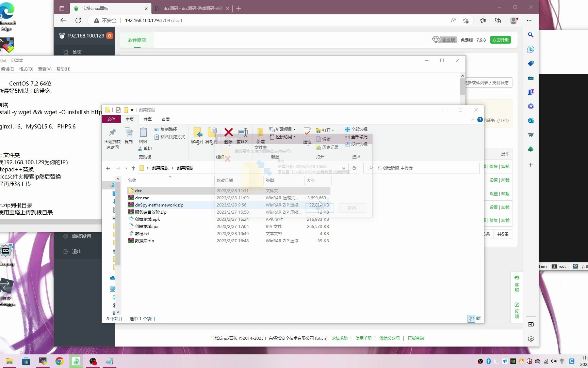This screenshot has height=368, width=588.
Task: Open quick access toolbar customize dropdown
Action: 132,110
